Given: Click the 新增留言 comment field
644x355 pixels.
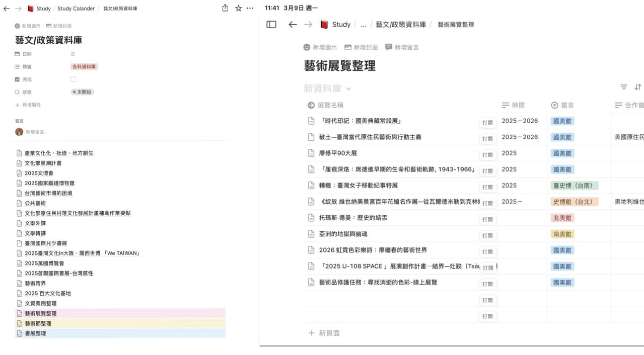Looking at the screenshot, I should point(37,132).
